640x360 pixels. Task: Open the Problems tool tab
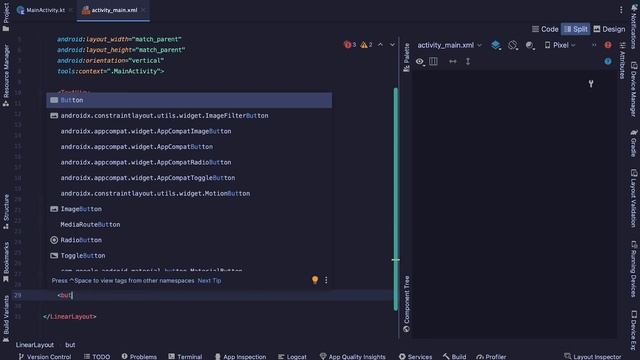[x=139, y=356]
